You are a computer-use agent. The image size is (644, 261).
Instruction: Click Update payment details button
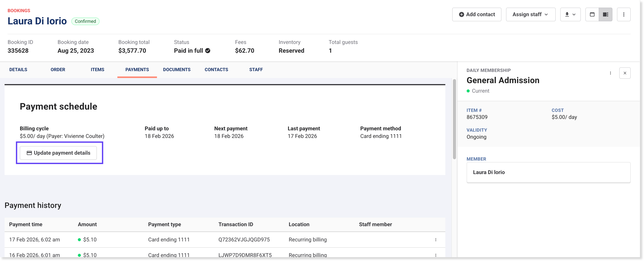pos(58,153)
